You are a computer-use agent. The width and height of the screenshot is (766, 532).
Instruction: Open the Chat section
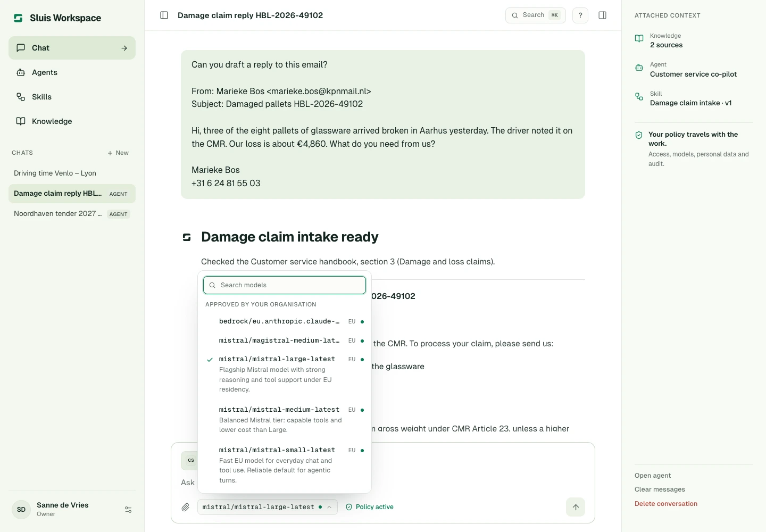pos(72,48)
